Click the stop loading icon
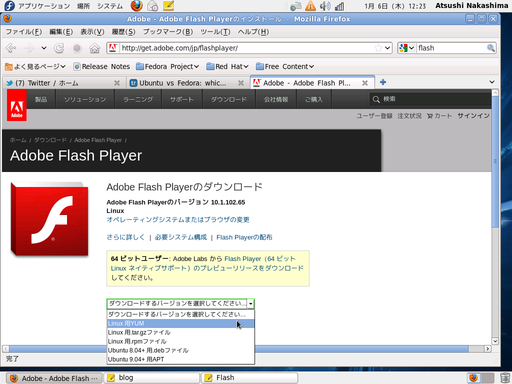Image resolution: width=512 pixels, height=384 pixels. [x=77, y=48]
